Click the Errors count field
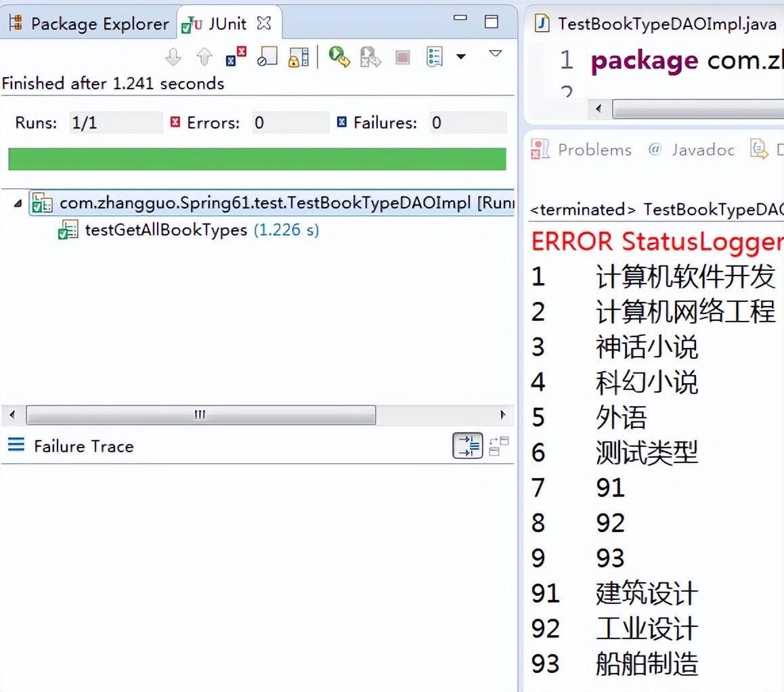 click(290, 123)
